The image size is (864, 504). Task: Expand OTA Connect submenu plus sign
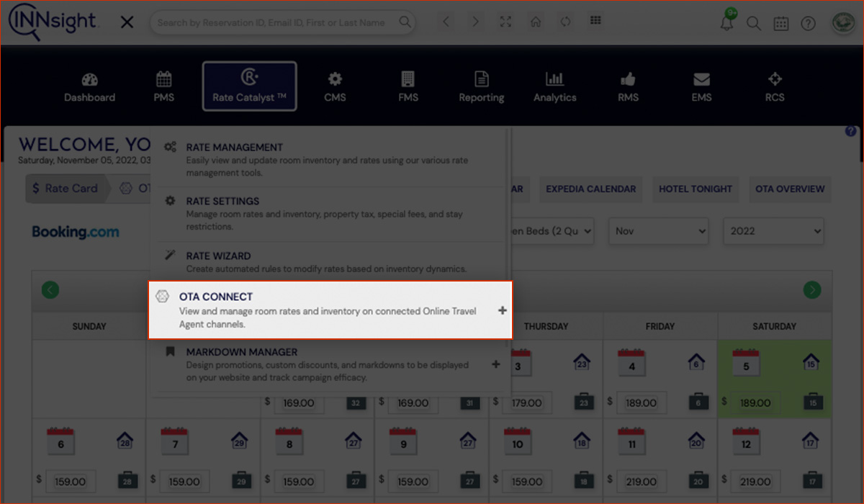502,311
